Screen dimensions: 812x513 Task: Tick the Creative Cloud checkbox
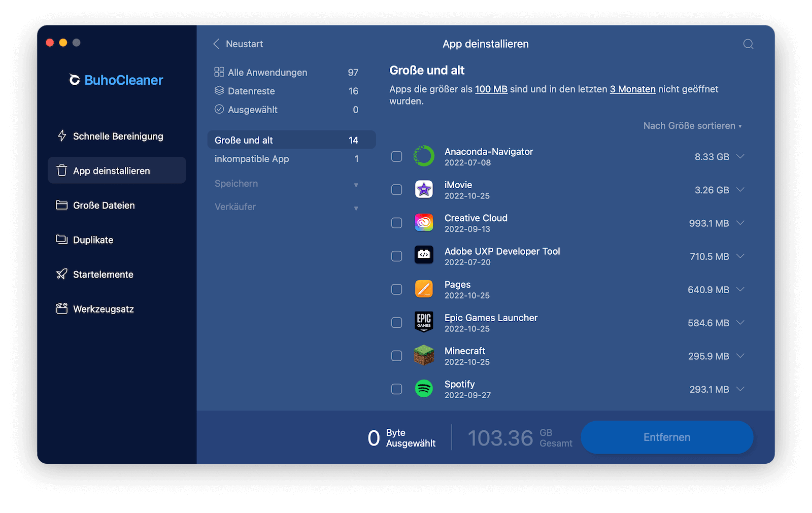pos(397,223)
